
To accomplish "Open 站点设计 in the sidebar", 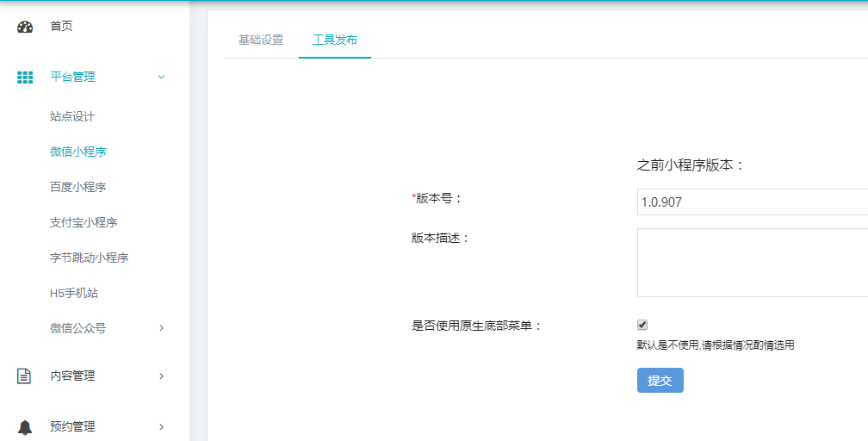I will click(72, 117).
